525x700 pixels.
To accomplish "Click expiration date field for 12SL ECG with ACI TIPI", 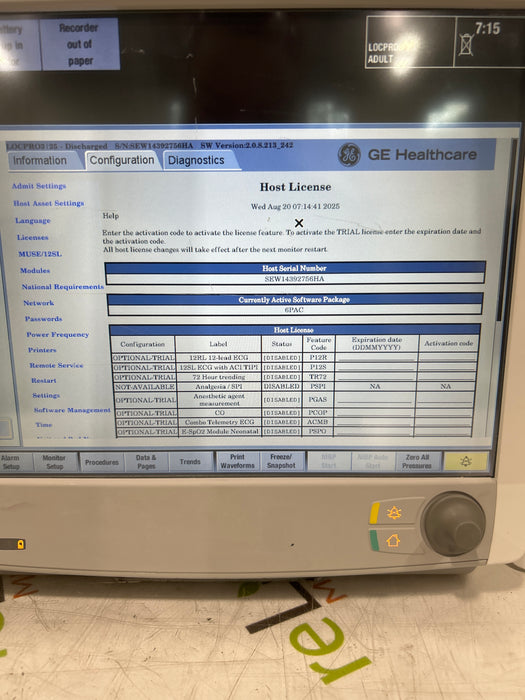I will pyautogui.click(x=376, y=367).
